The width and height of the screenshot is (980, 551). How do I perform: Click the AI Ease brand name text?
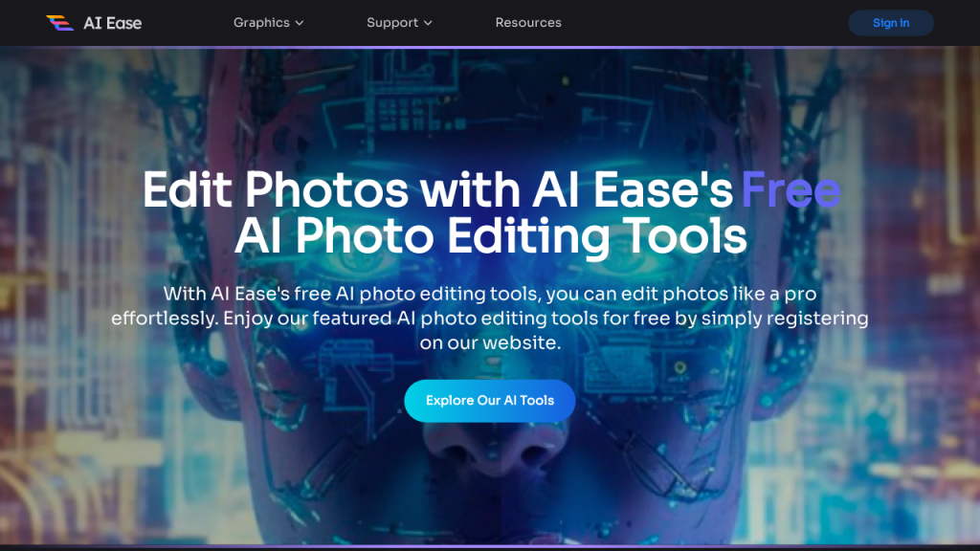[113, 23]
